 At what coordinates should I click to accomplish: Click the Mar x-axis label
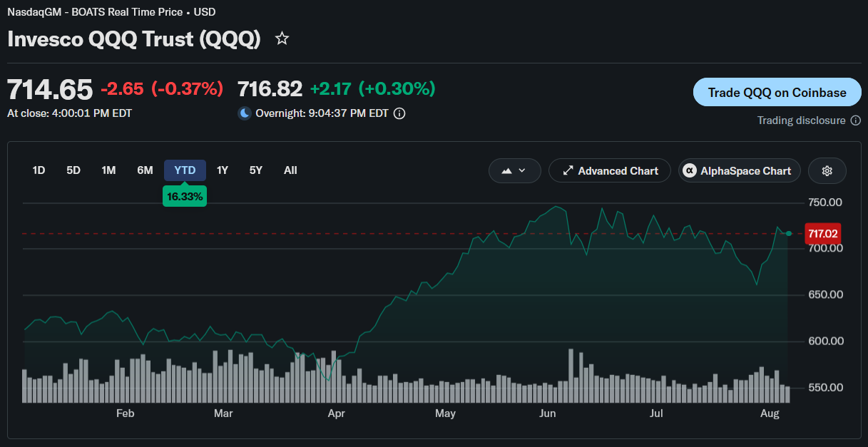[x=223, y=413]
